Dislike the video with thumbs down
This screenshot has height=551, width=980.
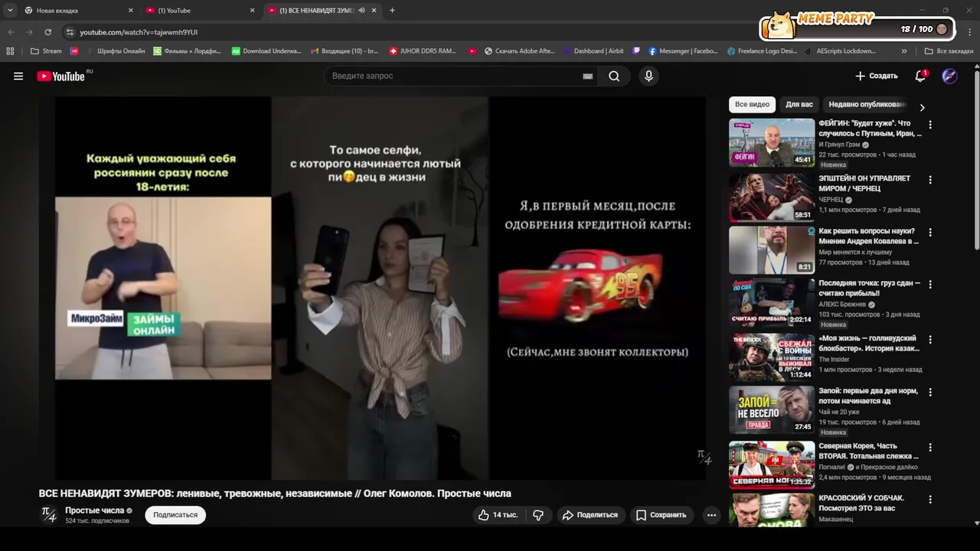click(x=538, y=515)
